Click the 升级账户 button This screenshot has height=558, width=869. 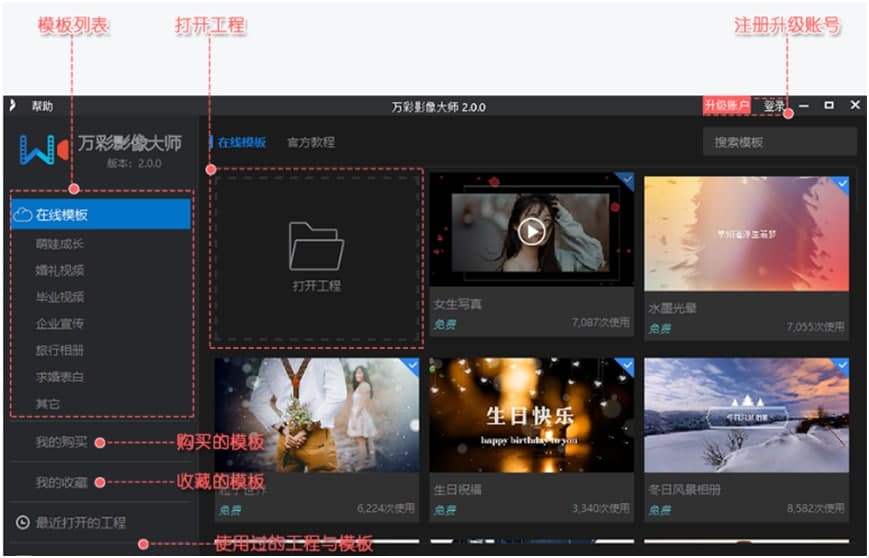click(727, 105)
